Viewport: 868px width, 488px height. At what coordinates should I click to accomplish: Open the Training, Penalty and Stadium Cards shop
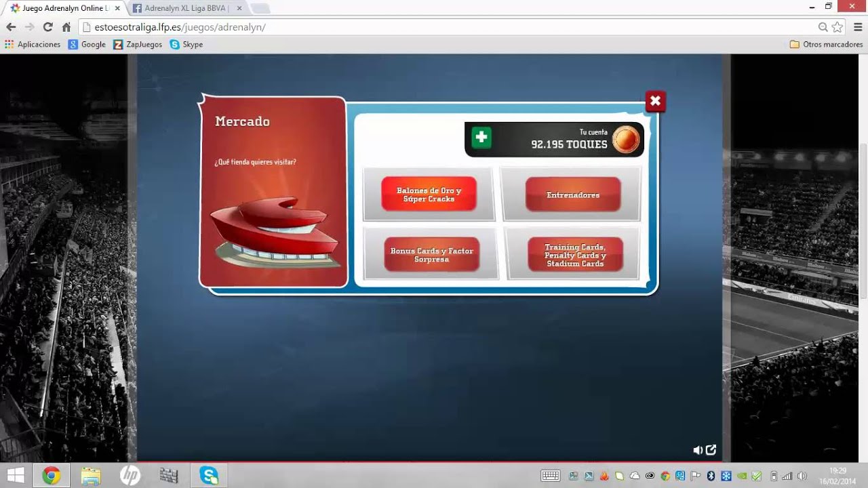point(575,255)
